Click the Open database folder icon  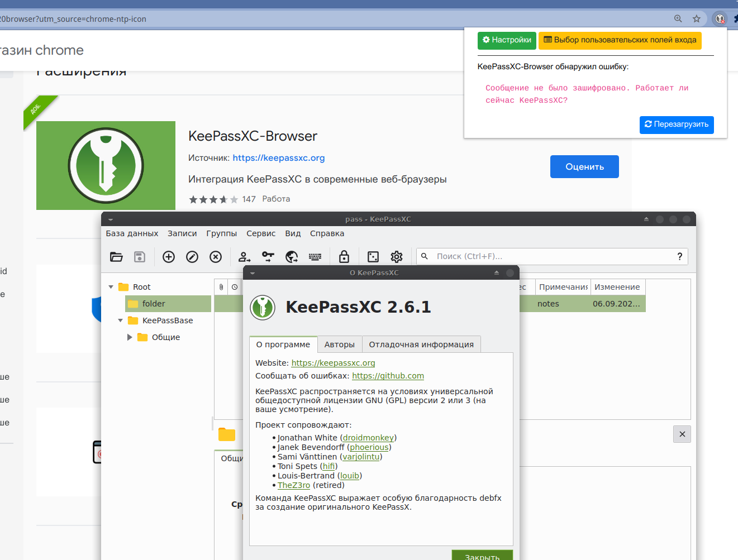116,257
